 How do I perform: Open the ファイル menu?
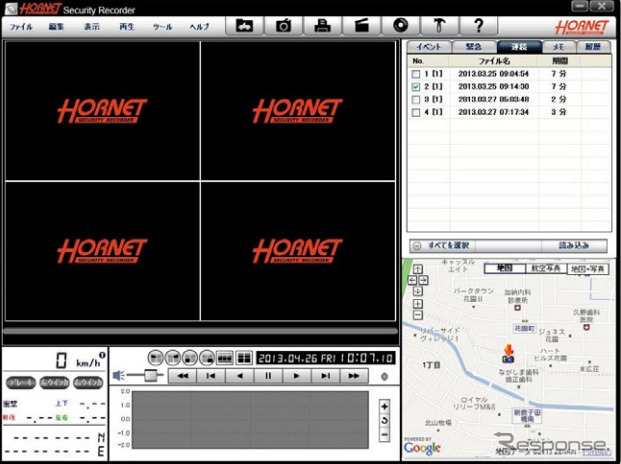(x=21, y=27)
